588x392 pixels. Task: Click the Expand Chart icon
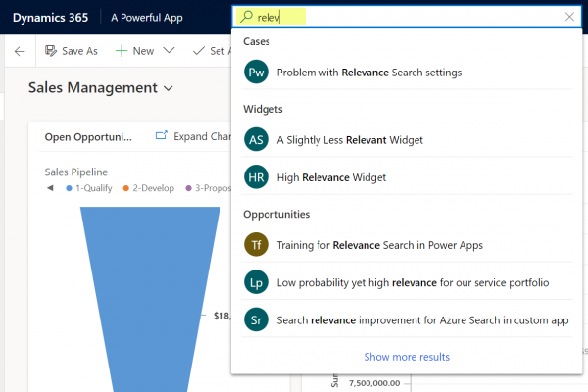point(162,136)
